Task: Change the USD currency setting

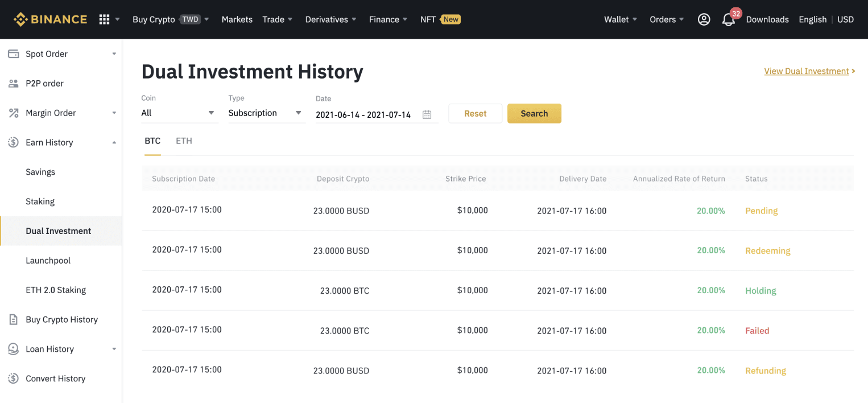Action: 846,19
